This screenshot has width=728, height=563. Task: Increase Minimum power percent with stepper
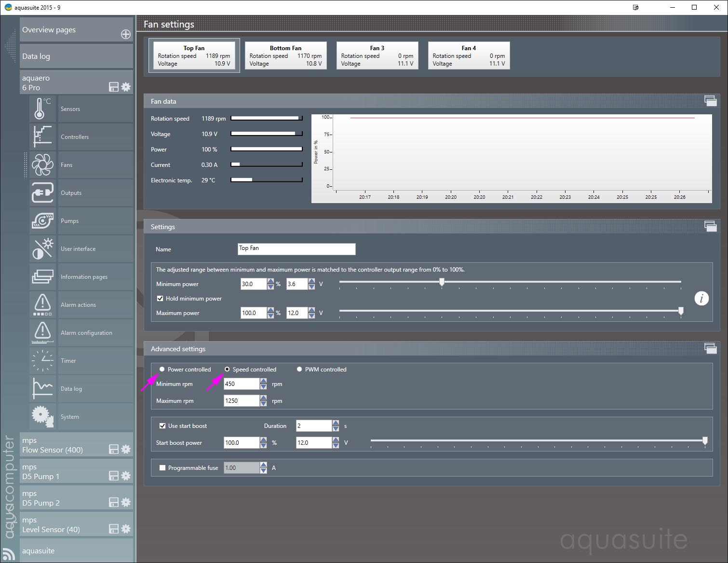pos(270,281)
